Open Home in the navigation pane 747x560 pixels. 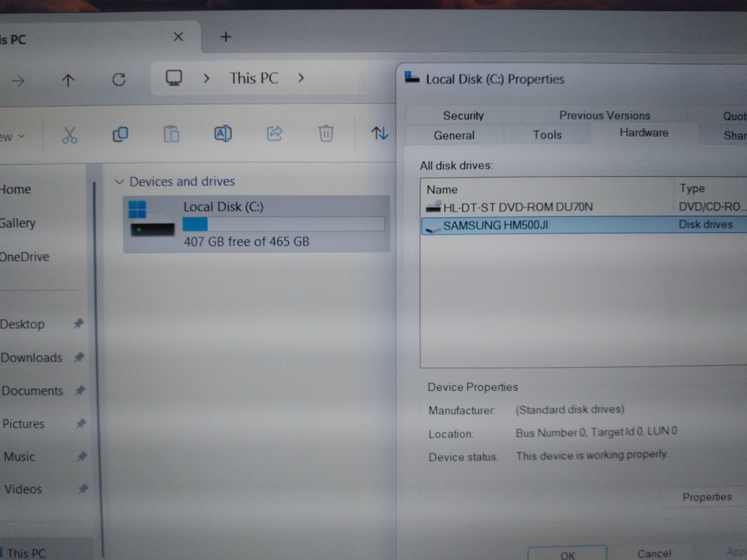point(15,189)
